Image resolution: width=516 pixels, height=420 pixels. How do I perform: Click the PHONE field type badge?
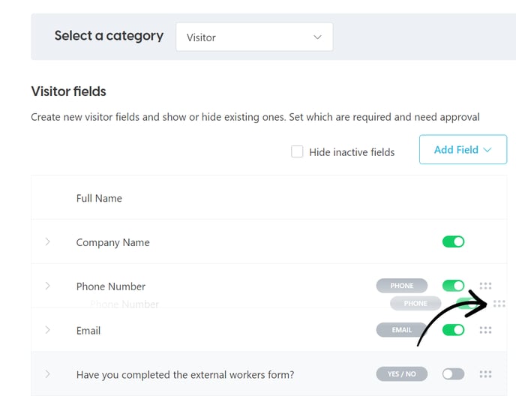(x=402, y=286)
